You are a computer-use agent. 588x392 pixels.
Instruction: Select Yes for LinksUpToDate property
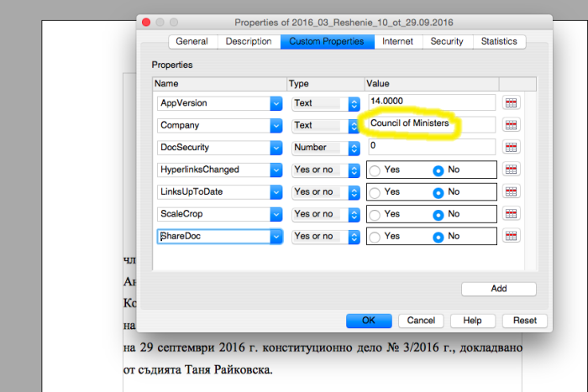tap(375, 192)
